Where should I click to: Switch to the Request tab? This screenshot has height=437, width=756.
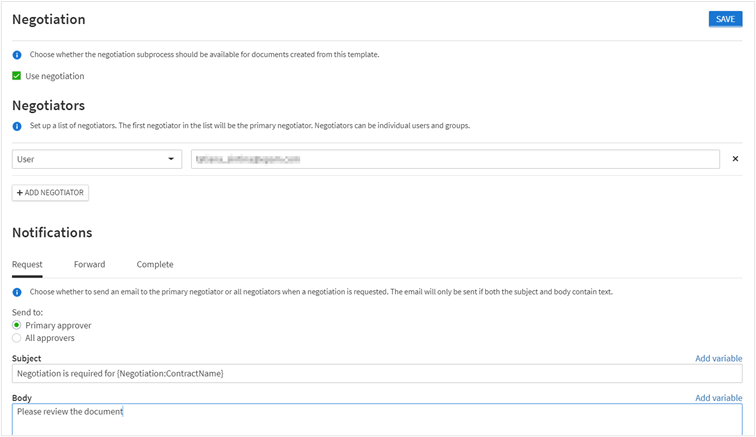[27, 265]
